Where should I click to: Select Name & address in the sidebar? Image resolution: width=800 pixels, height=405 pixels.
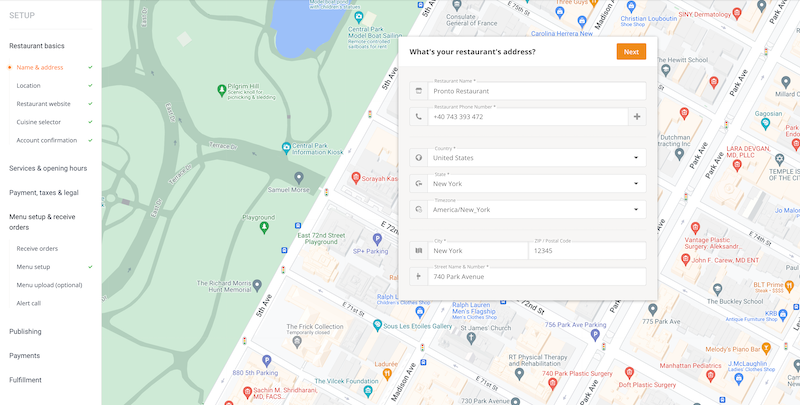pos(40,67)
